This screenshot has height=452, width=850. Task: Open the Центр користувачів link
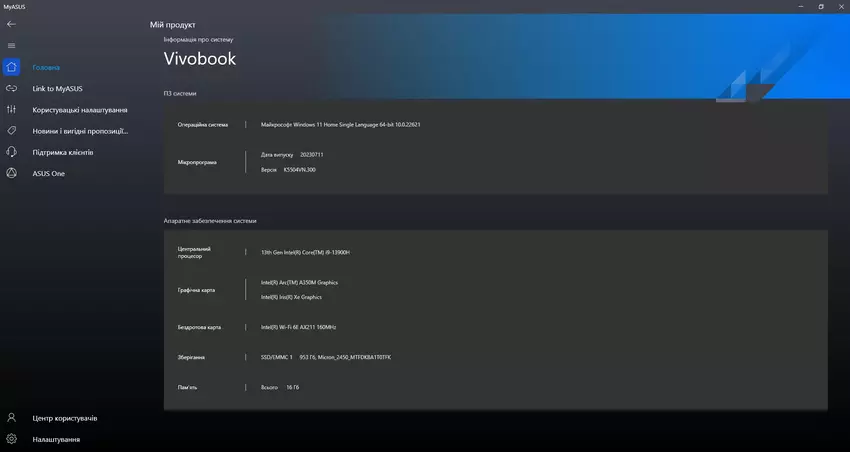(64, 418)
